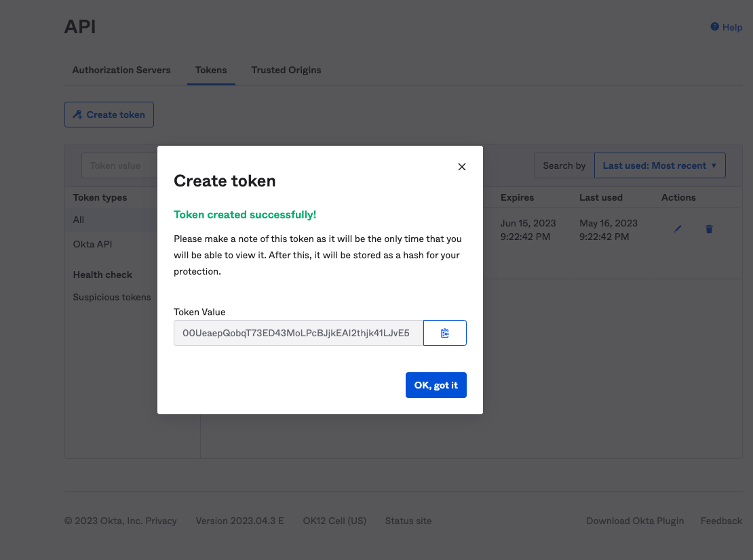Image resolution: width=753 pixels, height=560 pixels.
Task: Open the Last used: Most recent dropdown
Action: [x=659, y=165]
